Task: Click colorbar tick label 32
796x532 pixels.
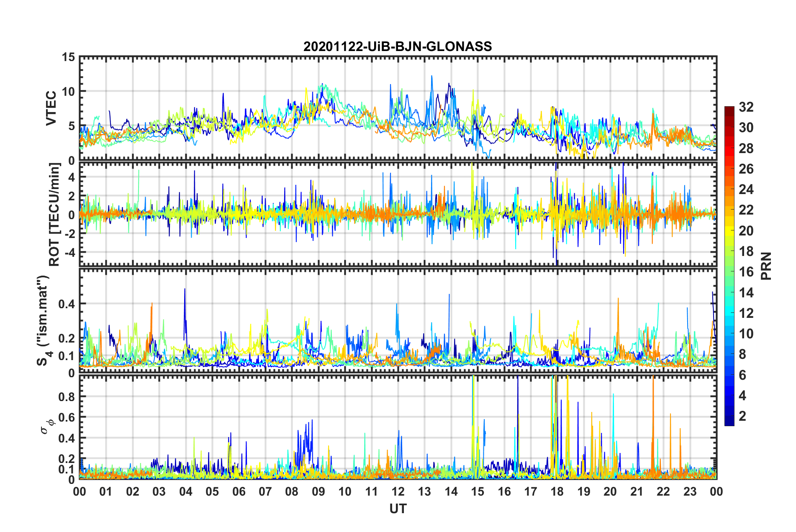Action: point(746,107)
